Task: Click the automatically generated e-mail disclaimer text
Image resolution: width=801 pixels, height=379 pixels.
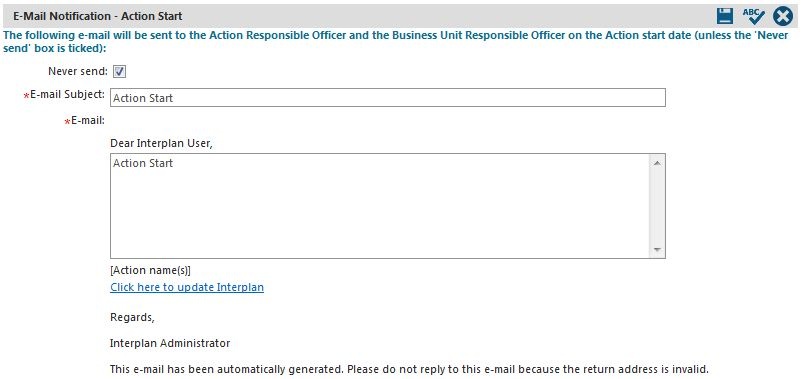Action: coord(409,369)
